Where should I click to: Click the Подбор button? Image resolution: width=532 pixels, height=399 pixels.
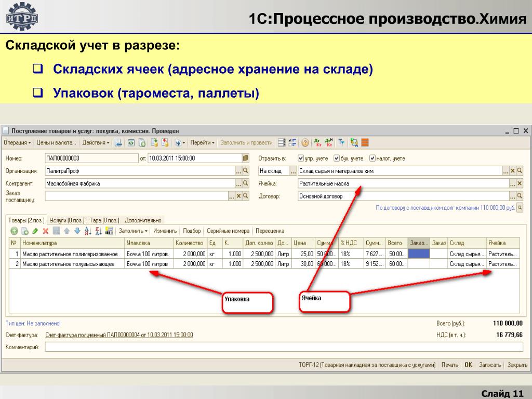(192, 231)
